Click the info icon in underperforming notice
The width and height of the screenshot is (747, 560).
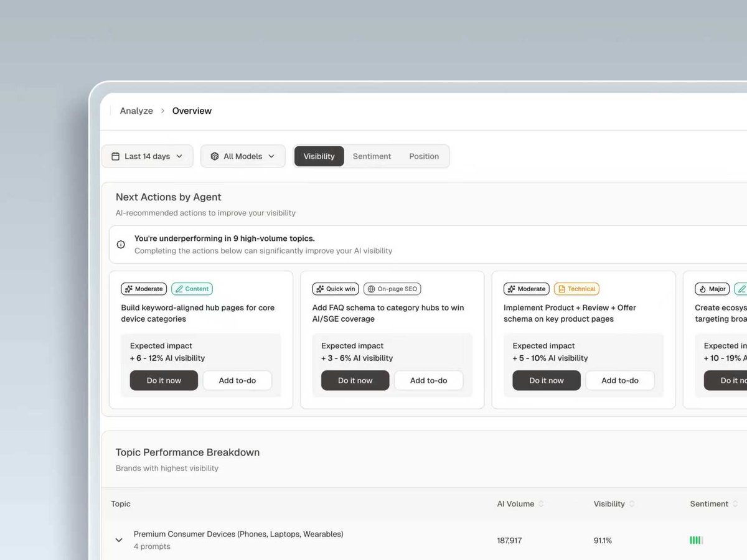click(121, 245)
